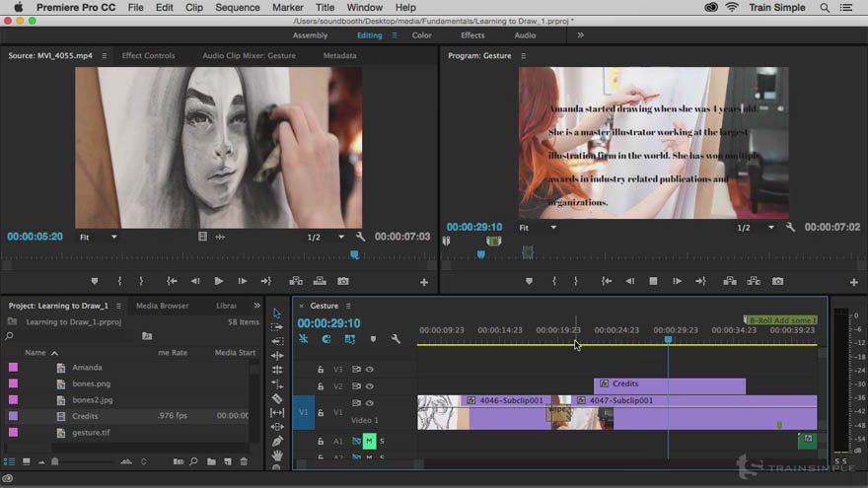The height and width of the screenshot is (488, 868).
Task: Click Export Frame camera in Program monitor
Action: click(778, 281)
